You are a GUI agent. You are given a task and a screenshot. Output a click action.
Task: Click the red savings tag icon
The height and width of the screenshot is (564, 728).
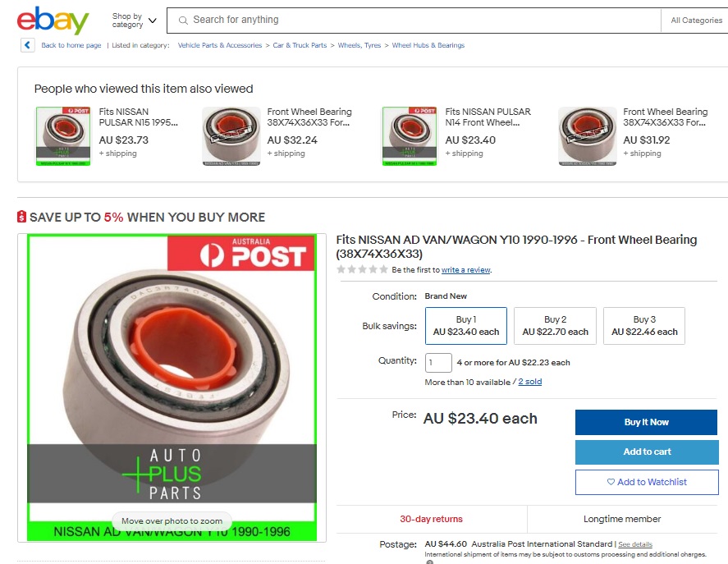[22, 217]
